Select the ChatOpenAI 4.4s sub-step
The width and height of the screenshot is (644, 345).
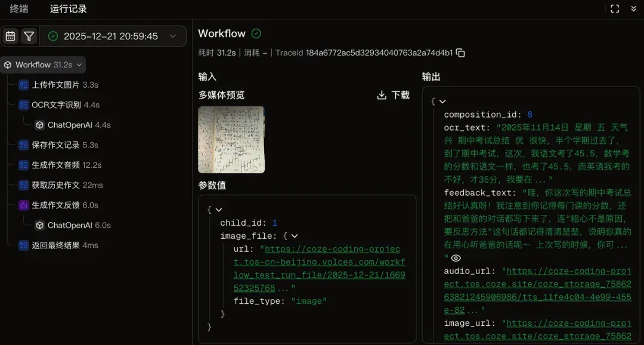(73, 125)
